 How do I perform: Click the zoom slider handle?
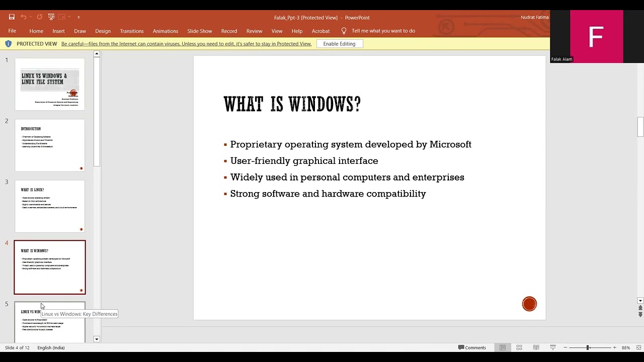coord(588,347)
